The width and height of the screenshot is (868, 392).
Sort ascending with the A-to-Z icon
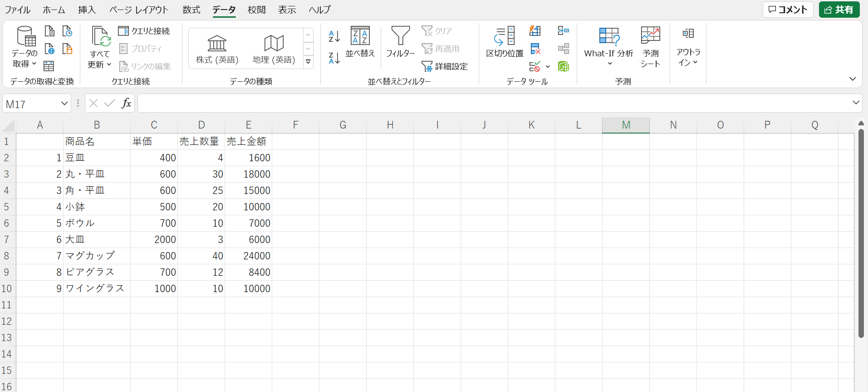click(334, 36)
